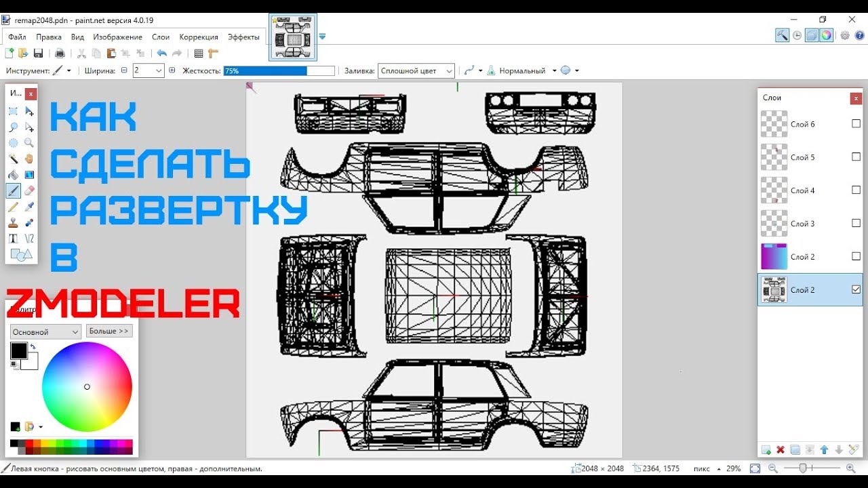
Task: Check the visibility box of Слой 4
Action: tap(856, 190)
